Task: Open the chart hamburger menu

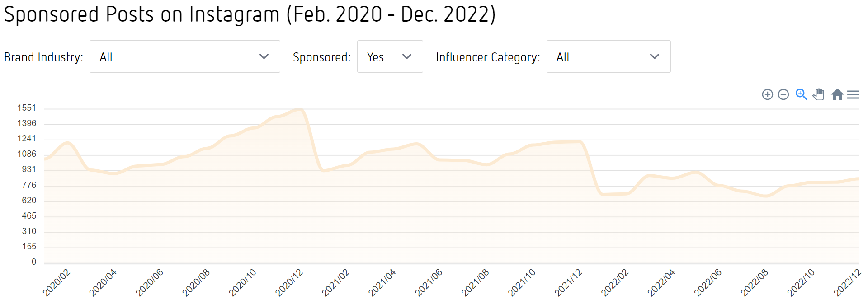Action: (853, 94)
